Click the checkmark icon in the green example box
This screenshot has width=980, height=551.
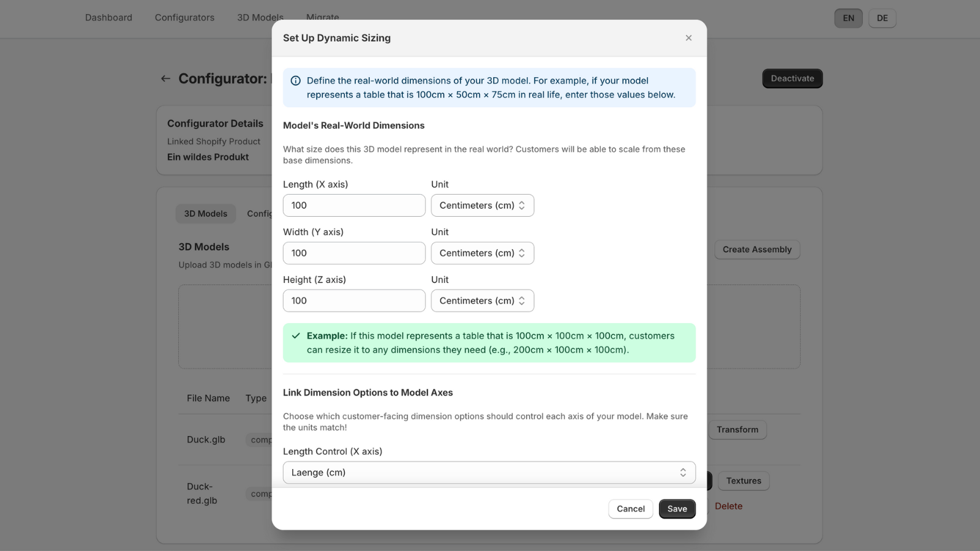(296, 335)
